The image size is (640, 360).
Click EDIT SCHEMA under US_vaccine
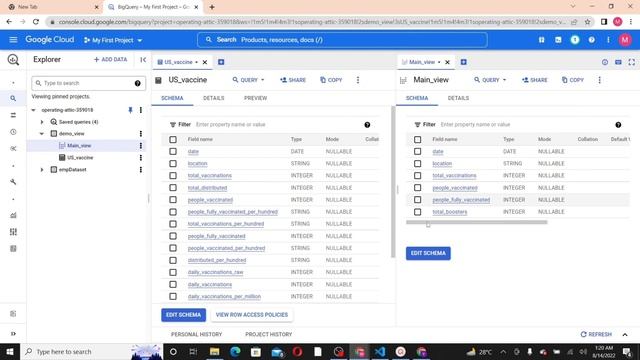(x=183, y=315)
